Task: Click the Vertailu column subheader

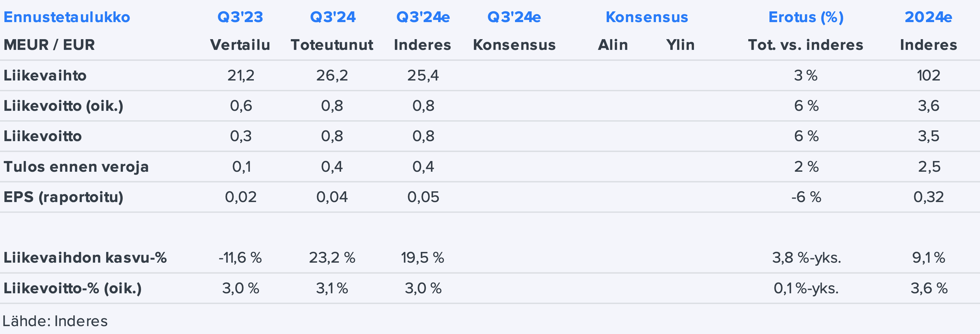Action: (240, 45)
